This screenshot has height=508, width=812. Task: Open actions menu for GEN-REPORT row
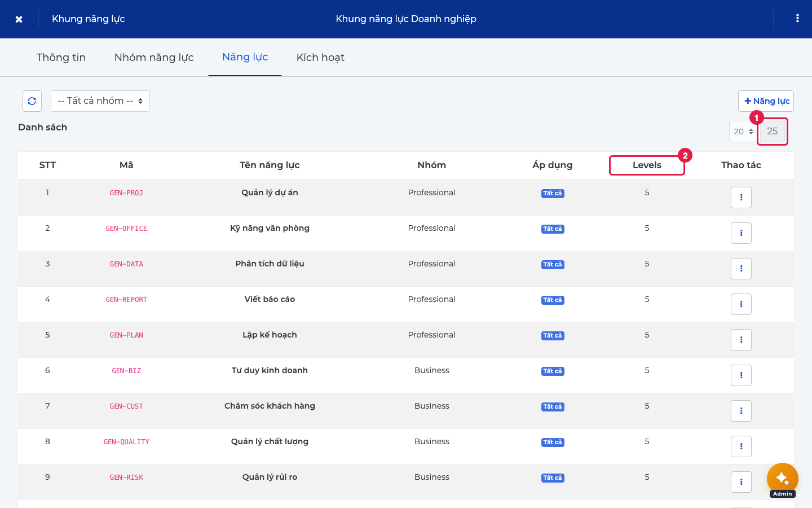point(741,304)
